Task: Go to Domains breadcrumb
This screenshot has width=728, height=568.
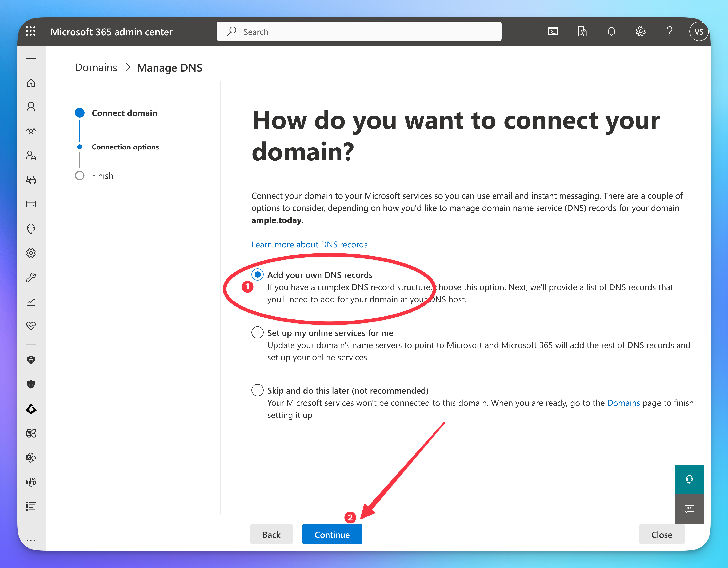Action: 96,68
